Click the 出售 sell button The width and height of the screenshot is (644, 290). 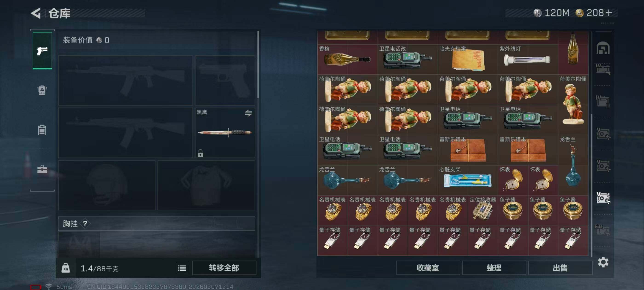(x=560, y=268)
